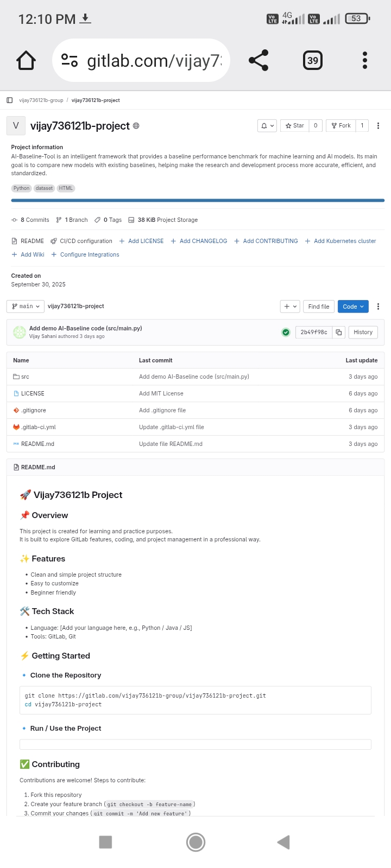The width and height of the screenshot is (391, 868).
Task: Click the green pipeline passed status icon
Action: pos(286,333)
